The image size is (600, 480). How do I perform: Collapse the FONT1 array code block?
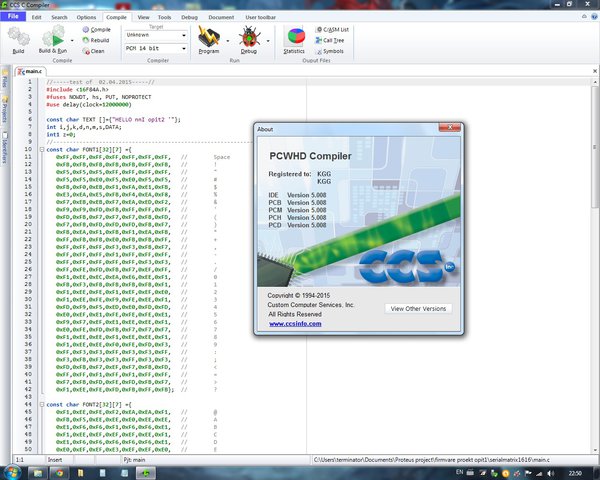(x=42, y=150)
